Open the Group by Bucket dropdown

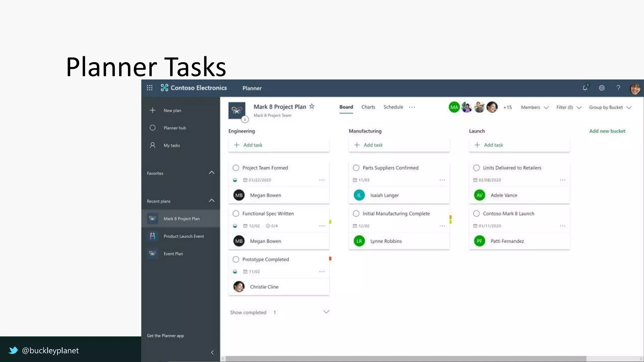610,107
